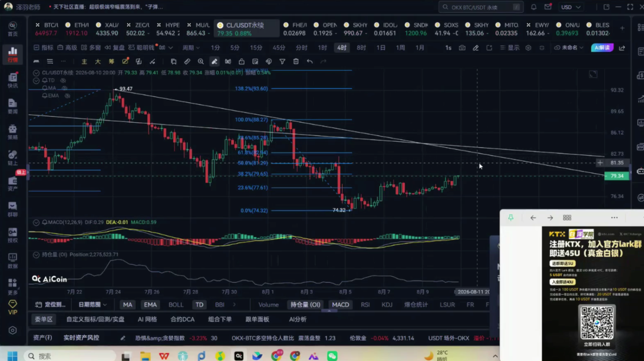Open the AI 网格 tab
Screen dimensions: 644x361
[147, 319]
